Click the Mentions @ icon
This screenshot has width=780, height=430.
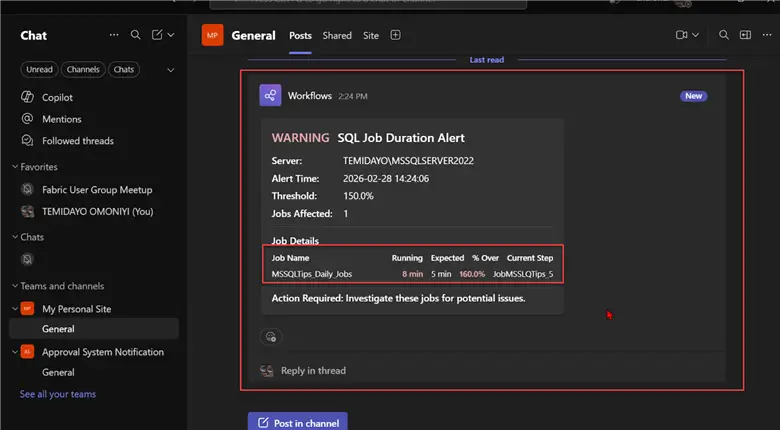[27, 118]
